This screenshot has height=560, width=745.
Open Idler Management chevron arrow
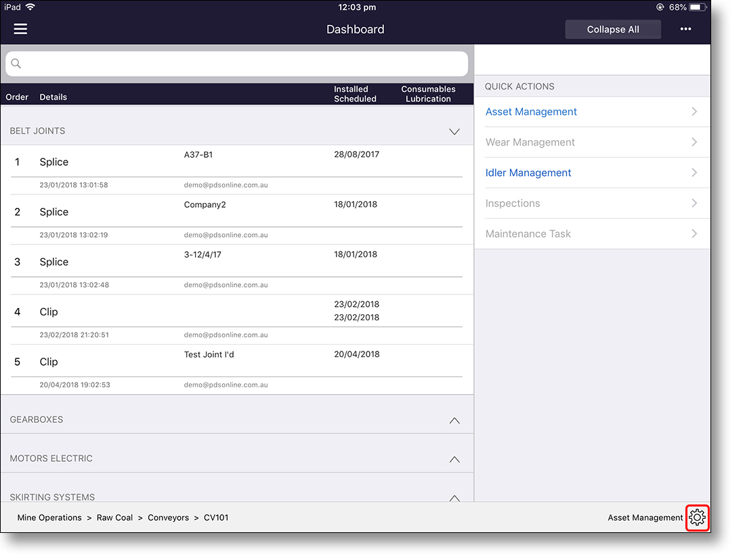(694, 173)
